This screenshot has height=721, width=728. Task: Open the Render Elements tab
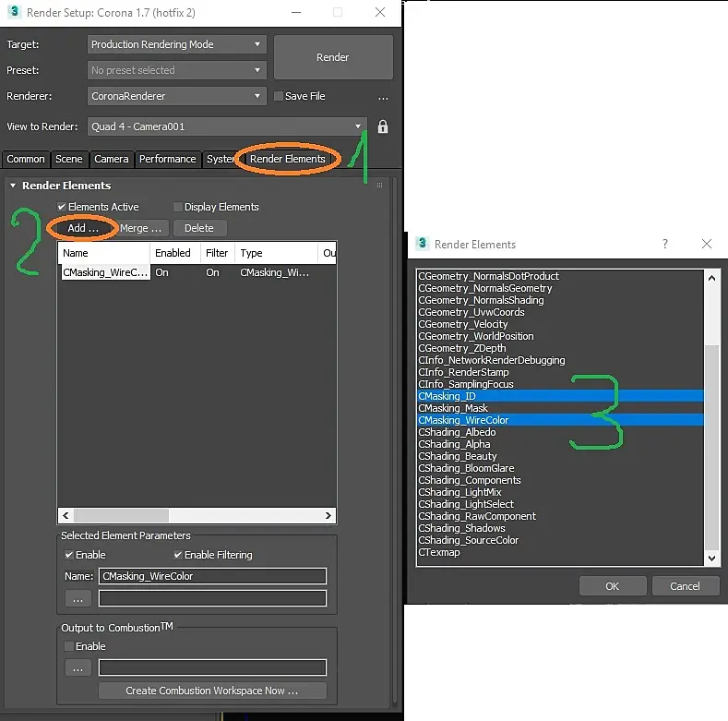point(287,159)
